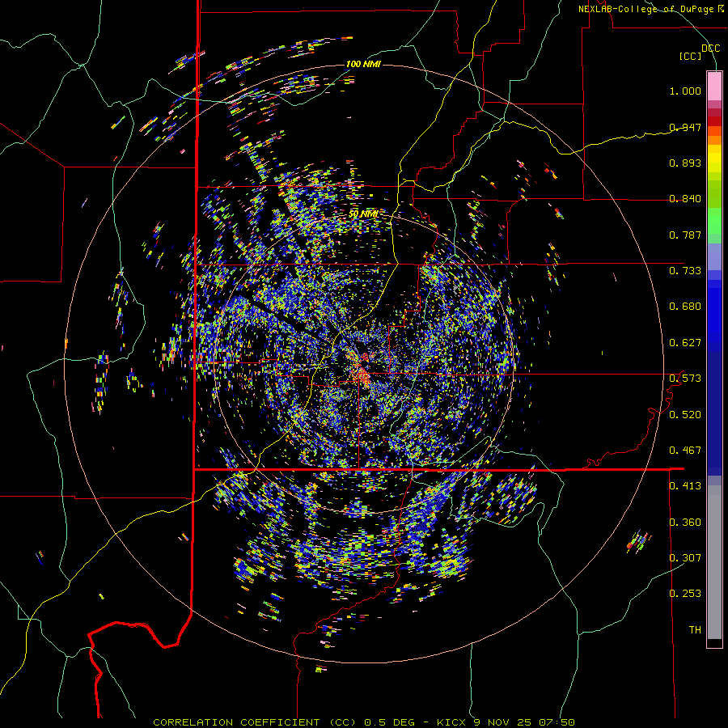Click the CORRELATION COEFFICIENT caption text
Viewport: 728px width, 728px height.
[236, 722]
